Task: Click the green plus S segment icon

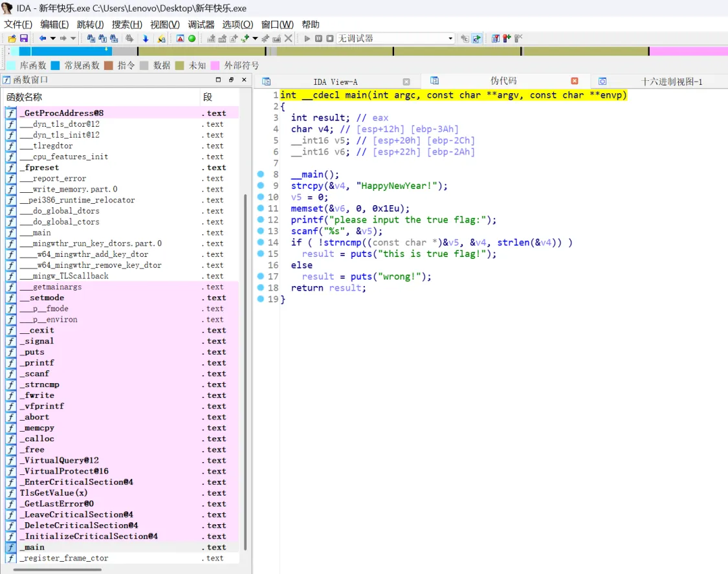Action: click(x=245, y=39)
